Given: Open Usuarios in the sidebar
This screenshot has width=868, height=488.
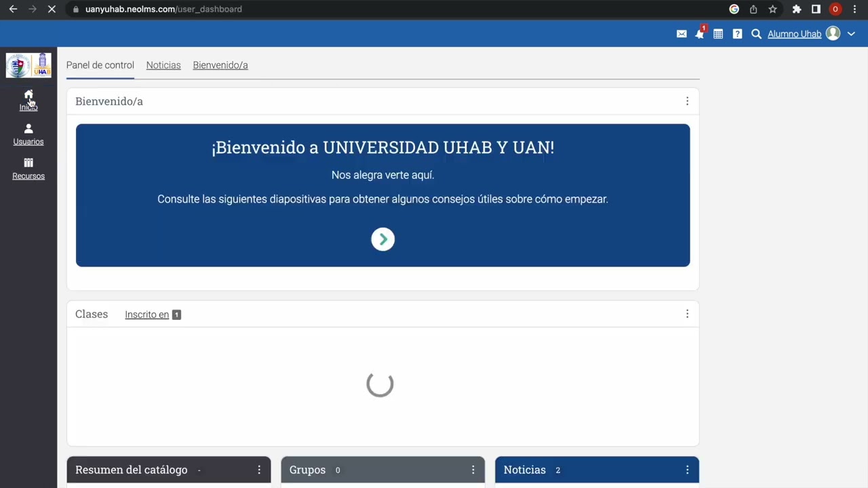Looking at the screenshot, I should 28,135.
